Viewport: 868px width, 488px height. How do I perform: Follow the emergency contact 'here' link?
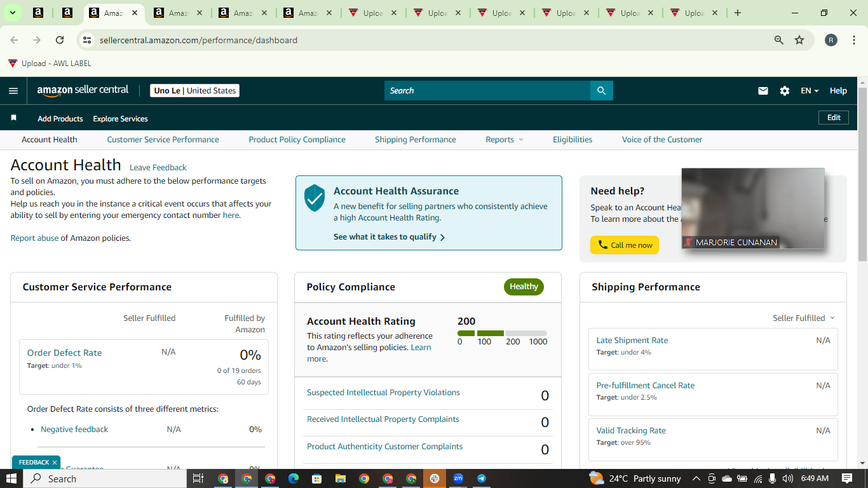pyautogui.click(x=231, y=215)
